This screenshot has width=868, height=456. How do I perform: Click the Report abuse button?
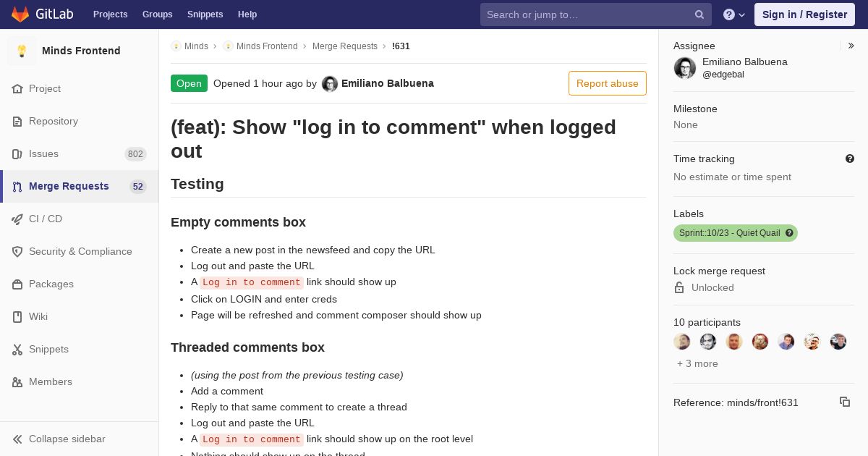[x=608, y=83]
